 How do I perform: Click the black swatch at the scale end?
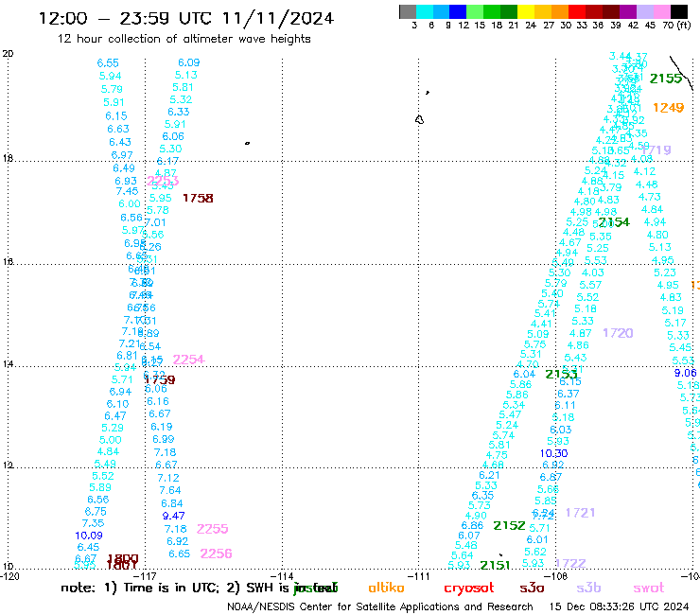pyautogui.click(x=678, y=11)
